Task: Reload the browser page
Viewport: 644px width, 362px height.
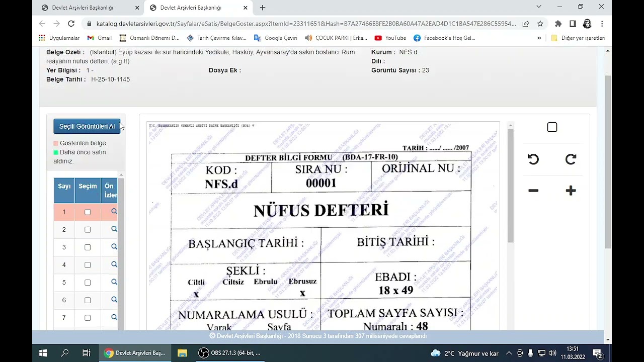Action: pos(71,24)
